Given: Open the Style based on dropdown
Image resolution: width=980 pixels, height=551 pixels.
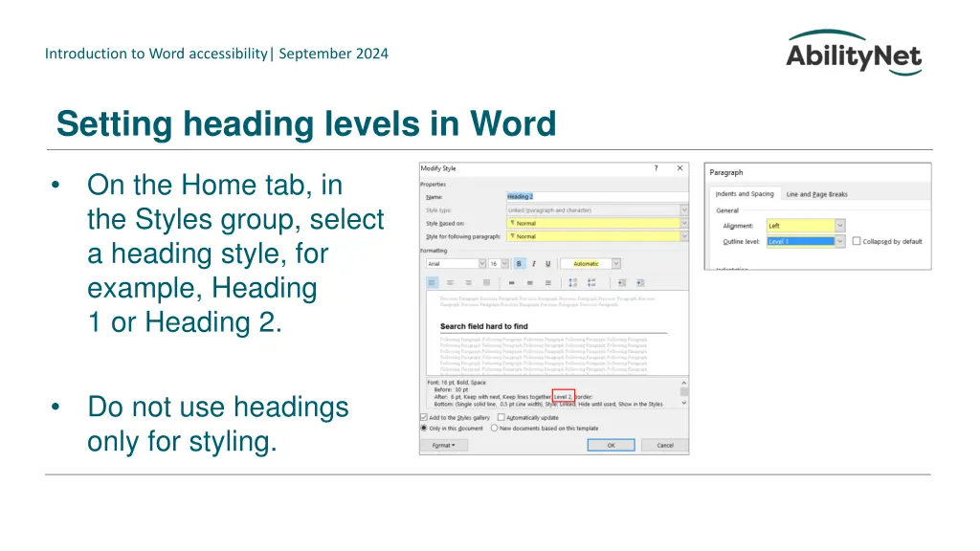Looking at the screenshot, I should tap(683, 223).
